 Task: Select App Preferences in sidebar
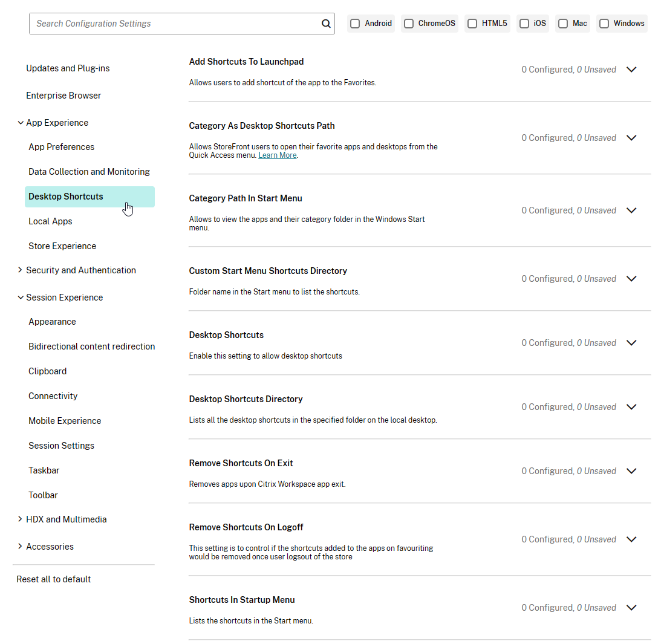(x=62, y=147)
